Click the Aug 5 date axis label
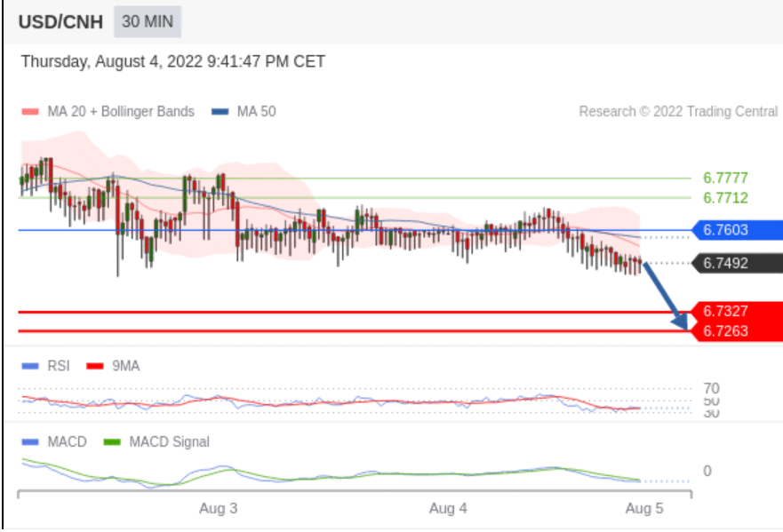The height and width of the screenshot is (532, 783). pyautogui.click(x=644, y=509)
